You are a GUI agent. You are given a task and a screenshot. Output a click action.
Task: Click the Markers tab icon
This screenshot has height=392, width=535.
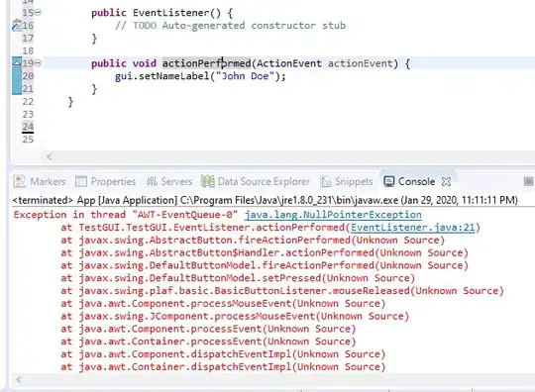[x=20, y=181]
